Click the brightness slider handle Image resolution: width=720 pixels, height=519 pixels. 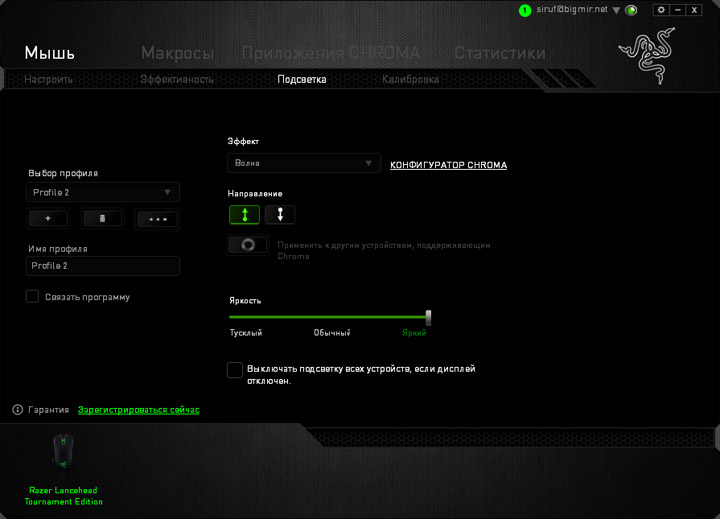point(428,317)
